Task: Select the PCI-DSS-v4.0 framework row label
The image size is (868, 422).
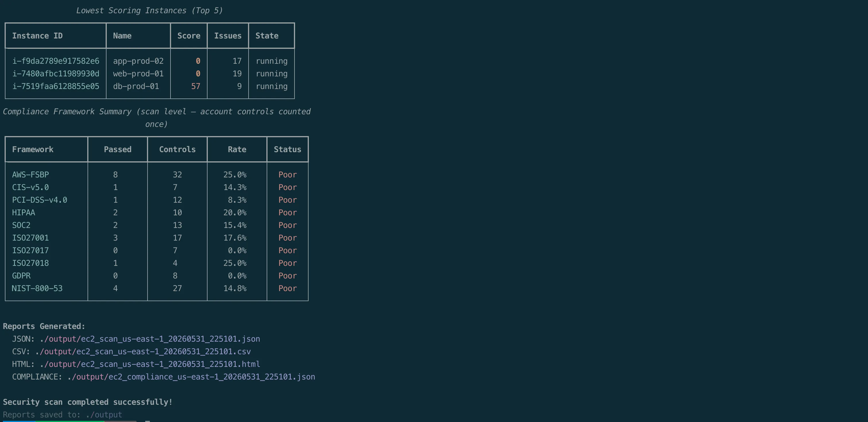Action: 39,200
